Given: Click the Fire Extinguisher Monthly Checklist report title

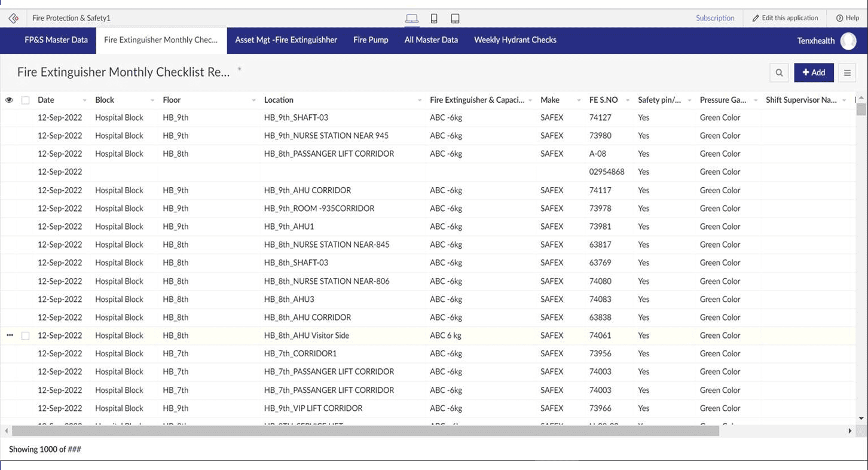Looking at the screenshot, I should point(123,72).
